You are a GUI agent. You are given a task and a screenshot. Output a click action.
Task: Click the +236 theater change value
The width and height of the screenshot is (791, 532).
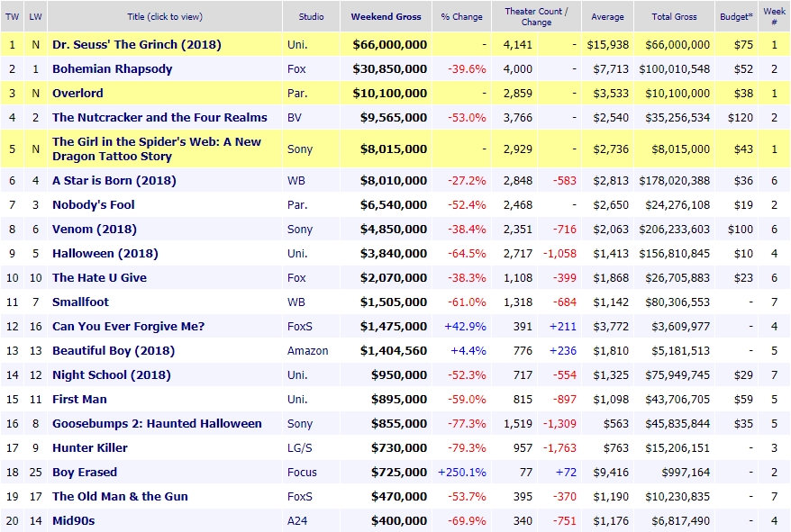(563, 350)
